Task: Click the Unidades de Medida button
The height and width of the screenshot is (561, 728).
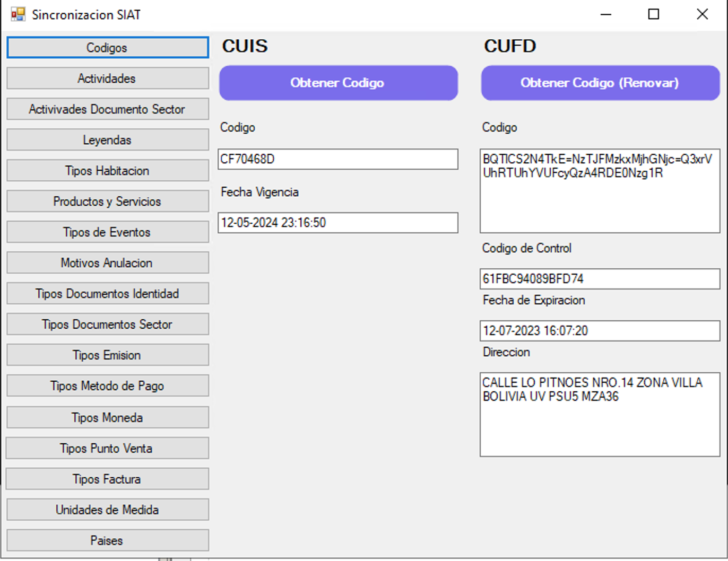Action: pyautogui.click(x=107, y=510)
